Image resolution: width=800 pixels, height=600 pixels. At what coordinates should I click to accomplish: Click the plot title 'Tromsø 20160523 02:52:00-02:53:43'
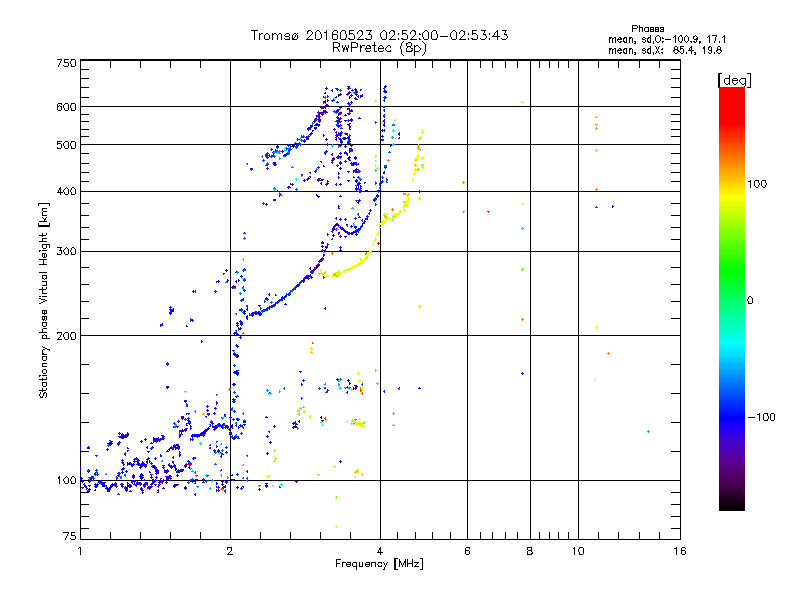(380, 35)
